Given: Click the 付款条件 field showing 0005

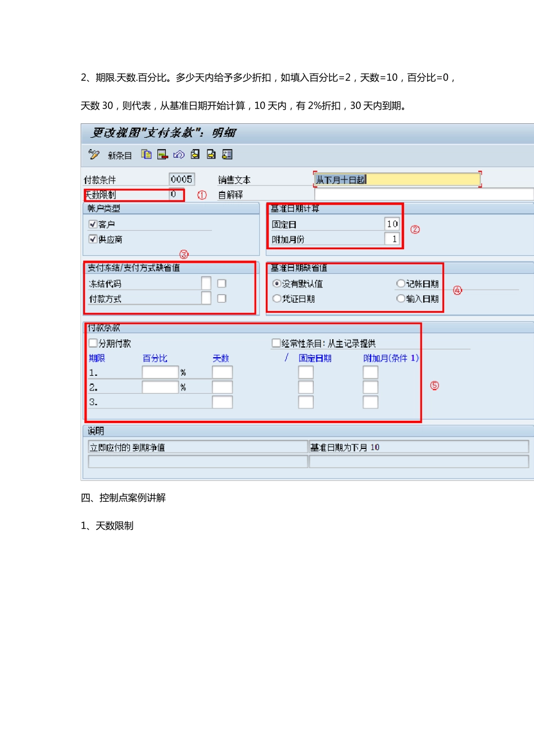Looking at the screenshot, I should (182, 179).
